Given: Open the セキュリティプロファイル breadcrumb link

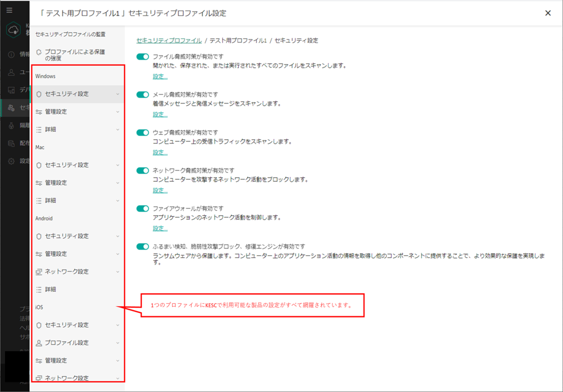Looking at the screenshot, I should (x=169, y=40).
